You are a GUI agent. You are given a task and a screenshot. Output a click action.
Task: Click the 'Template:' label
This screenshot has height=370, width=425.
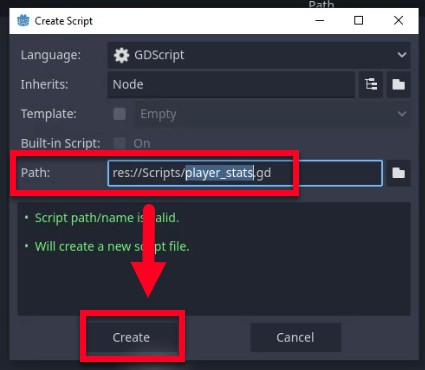[49, 114]
